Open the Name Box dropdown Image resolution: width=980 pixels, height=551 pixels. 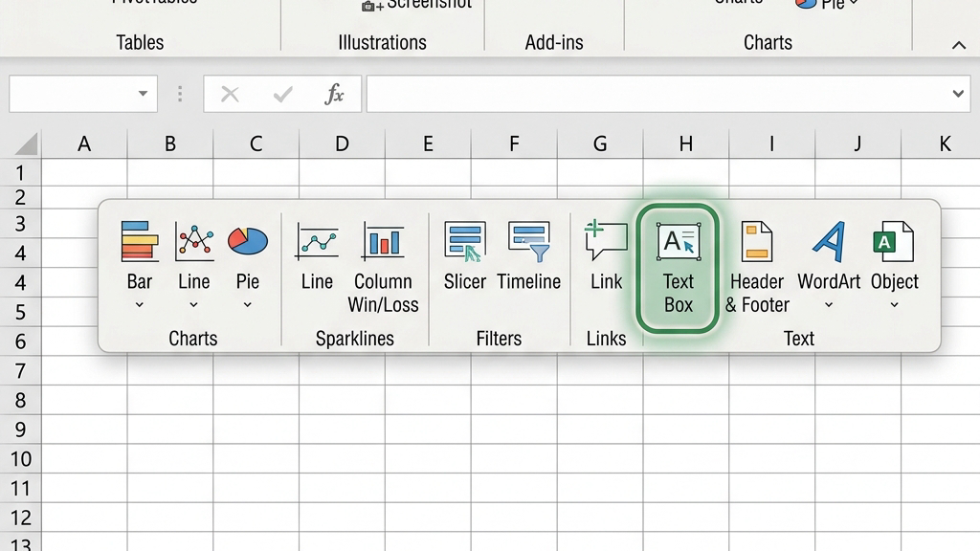143,94
